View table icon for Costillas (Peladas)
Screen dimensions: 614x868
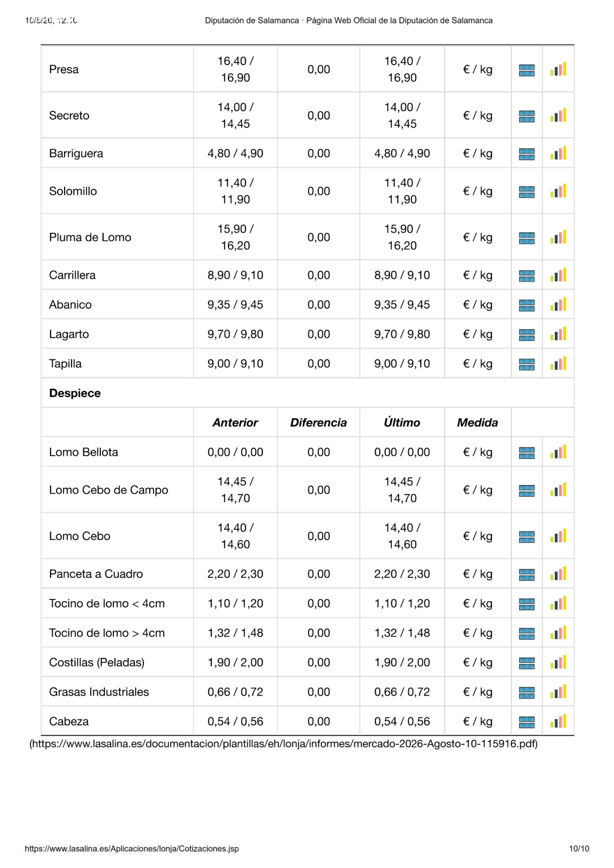tap(527, 663)
